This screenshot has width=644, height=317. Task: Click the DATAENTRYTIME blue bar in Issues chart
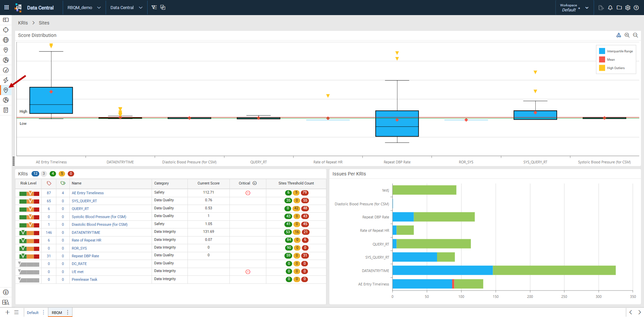coord(442,270)
